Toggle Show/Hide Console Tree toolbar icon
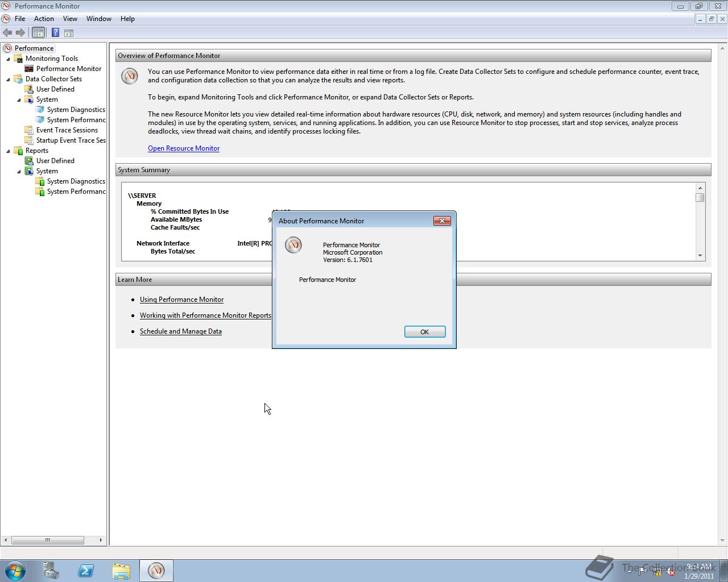 39,33
